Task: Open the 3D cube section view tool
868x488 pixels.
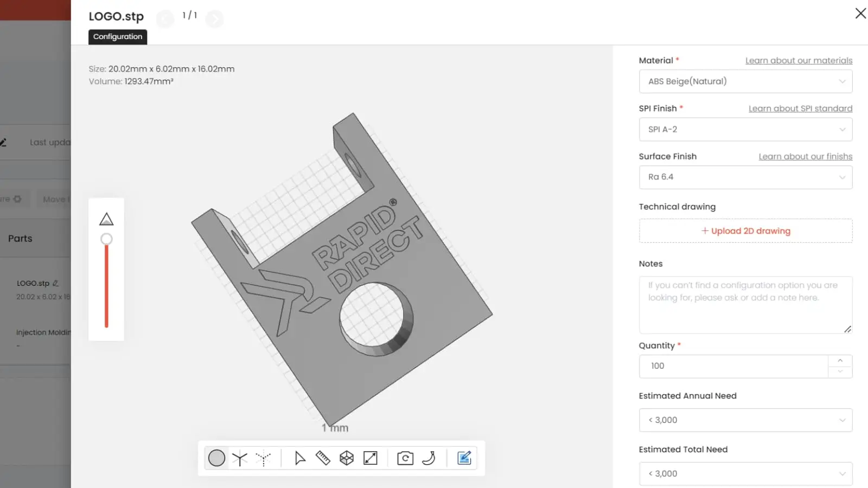Action: [347, 458]
